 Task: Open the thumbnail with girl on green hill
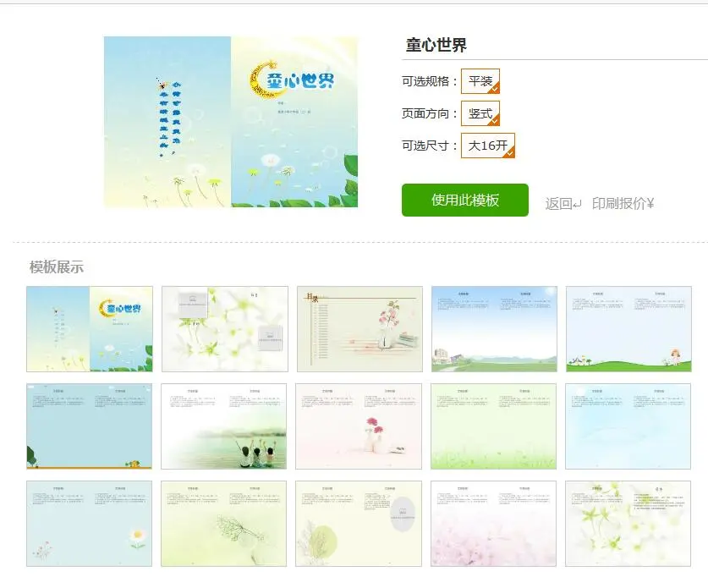point(628,329)
